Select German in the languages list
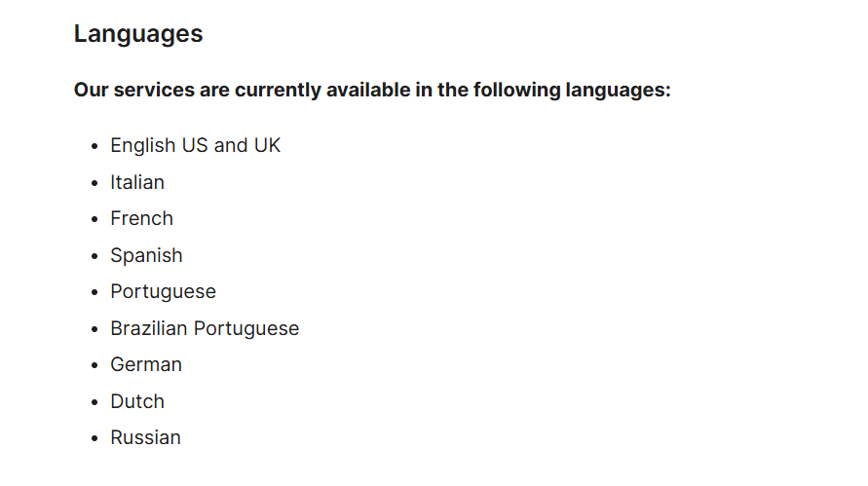868x486 pixels. (x=146, y=365)
